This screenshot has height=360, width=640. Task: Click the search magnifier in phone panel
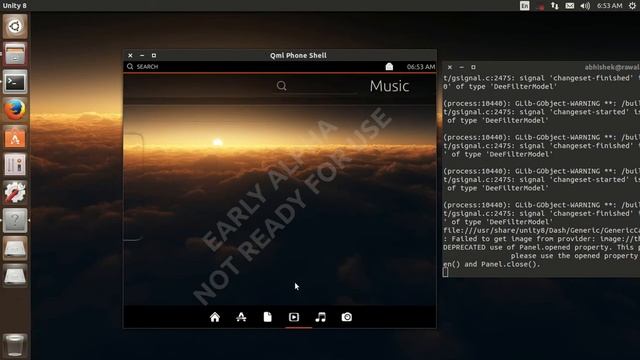click(x=130, y=67)
